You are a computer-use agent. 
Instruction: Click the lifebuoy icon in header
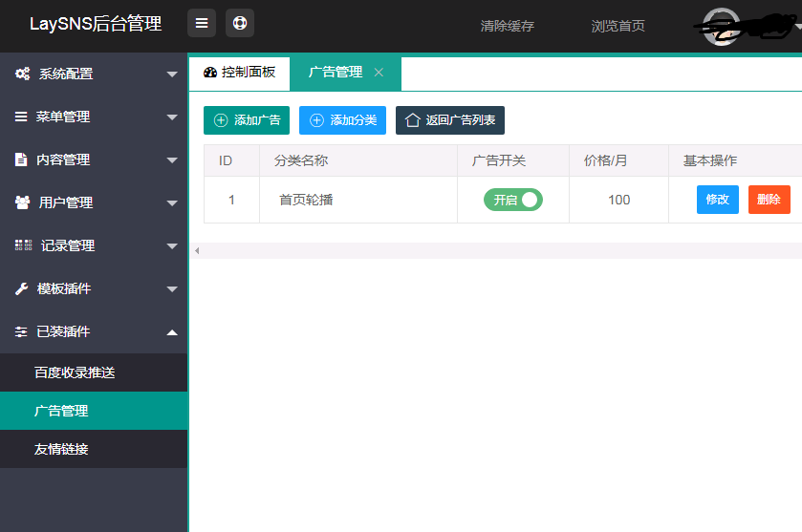[x=240, y=24]
